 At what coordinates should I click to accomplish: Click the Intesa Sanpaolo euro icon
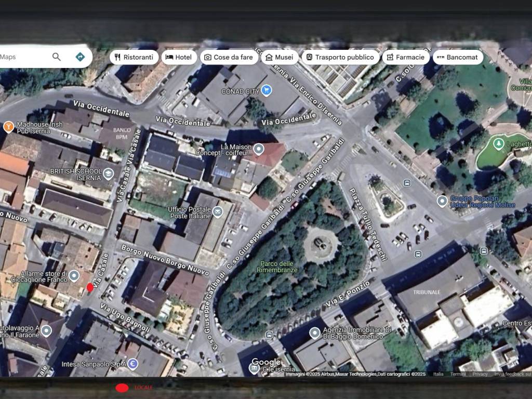(x=132, y=364)
